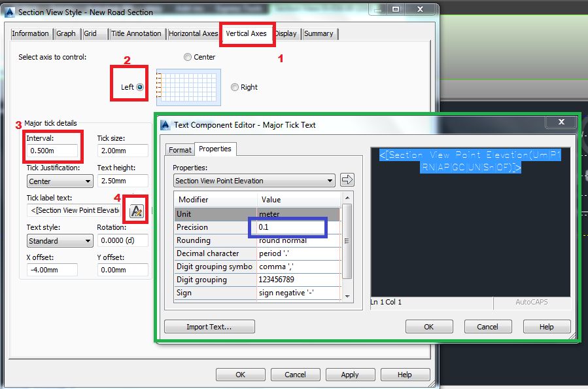Image resolution: width=588 pixels, height=389 pixels.
Task: Select the Center axis radio button
Action: [188, 57]
